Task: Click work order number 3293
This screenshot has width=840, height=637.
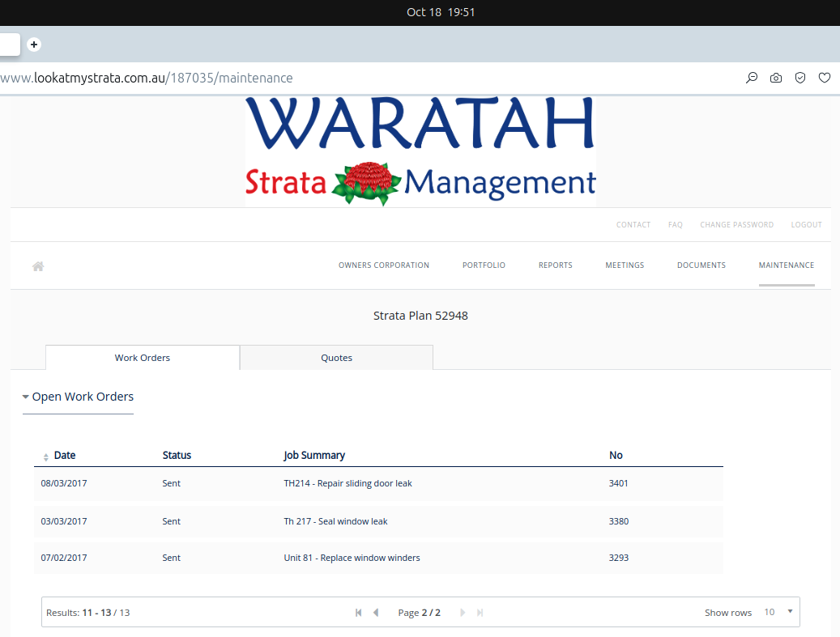Action: point(619,558)
